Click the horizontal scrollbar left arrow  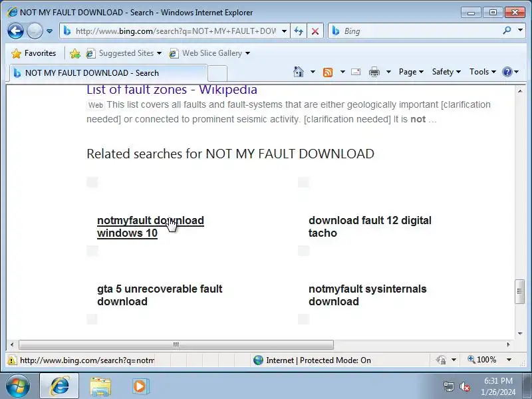(12, 344)
